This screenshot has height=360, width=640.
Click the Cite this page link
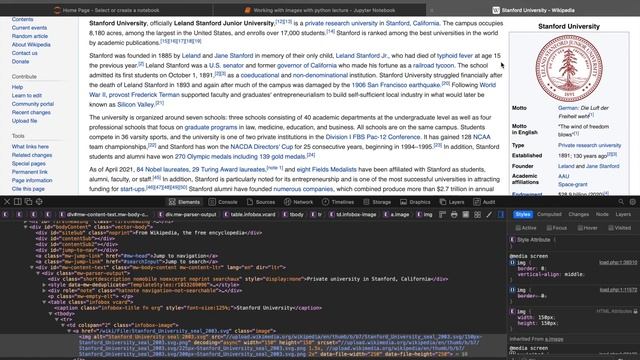click(x=28, y=189)
